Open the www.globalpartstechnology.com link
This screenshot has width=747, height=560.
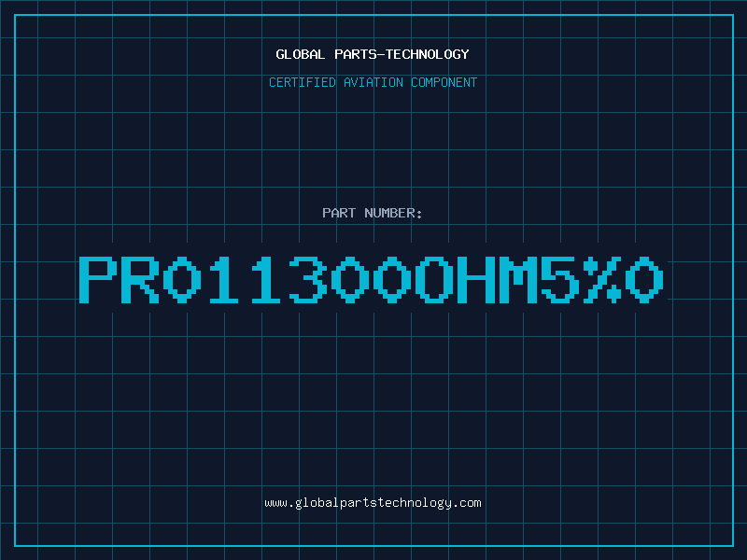[x=373, y=503]
